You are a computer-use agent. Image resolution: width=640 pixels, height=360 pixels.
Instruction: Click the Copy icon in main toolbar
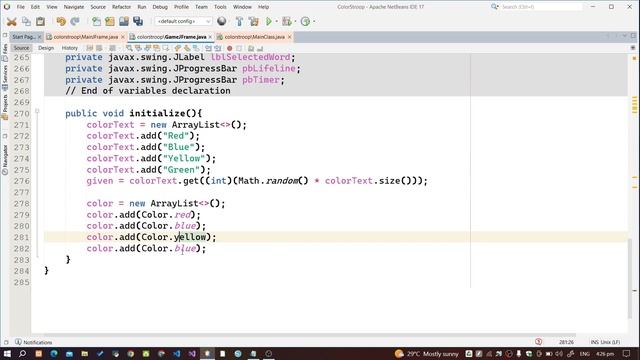pos(26,21)
